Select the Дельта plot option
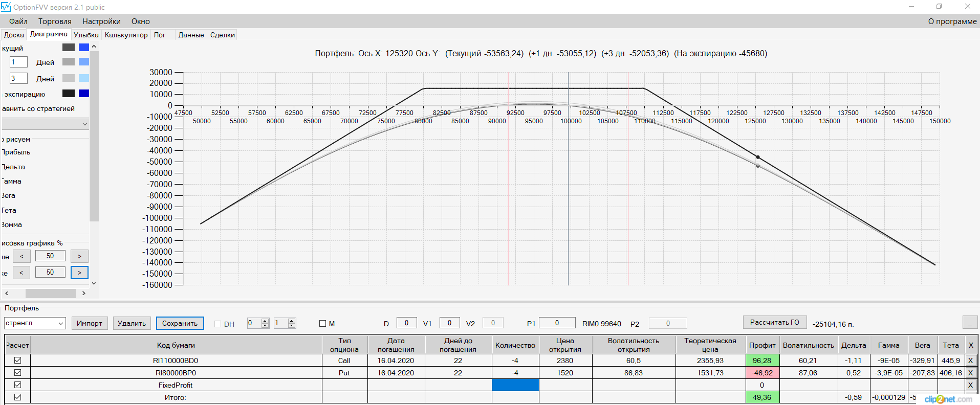980x405 pixels. (x=13, y=167)
